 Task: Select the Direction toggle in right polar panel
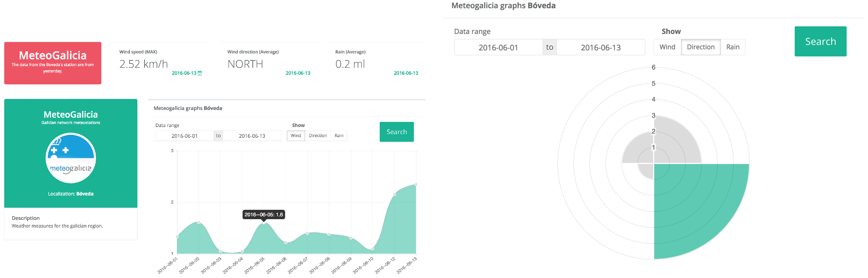(701, 47)
